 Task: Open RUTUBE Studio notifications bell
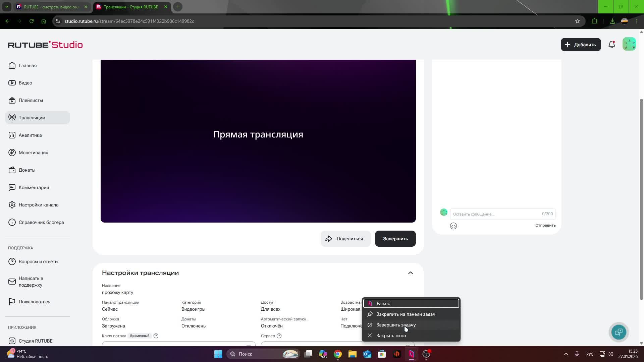611,44
